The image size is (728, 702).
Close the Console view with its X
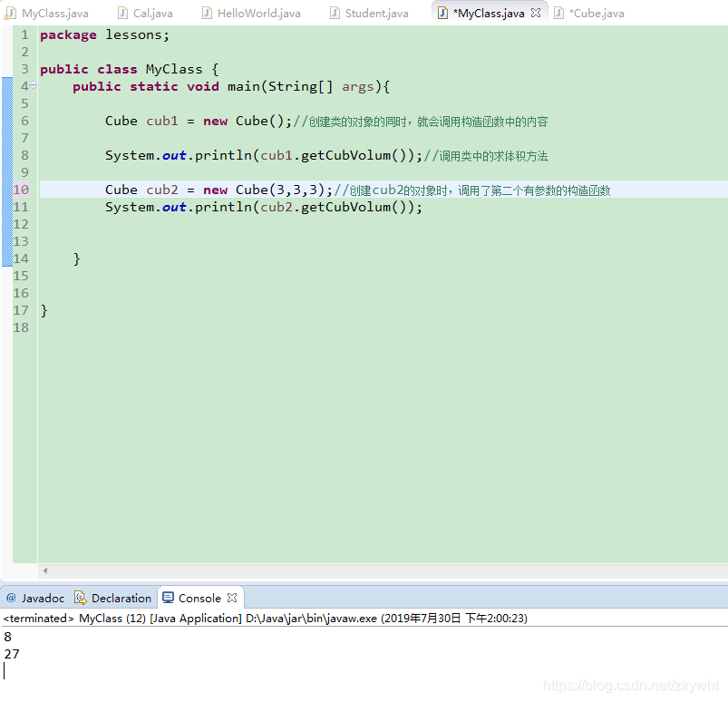click(x=232, y=598)
